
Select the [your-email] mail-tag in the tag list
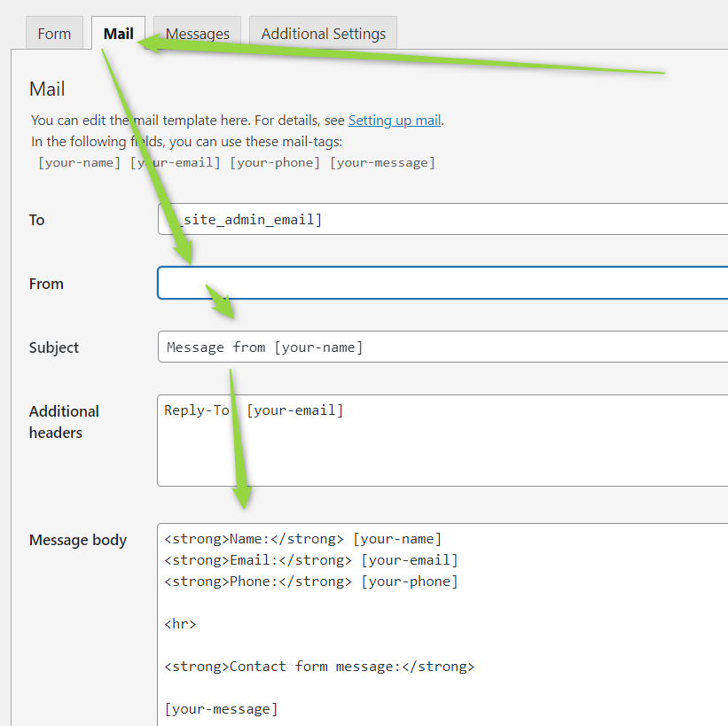coord(176,162)
